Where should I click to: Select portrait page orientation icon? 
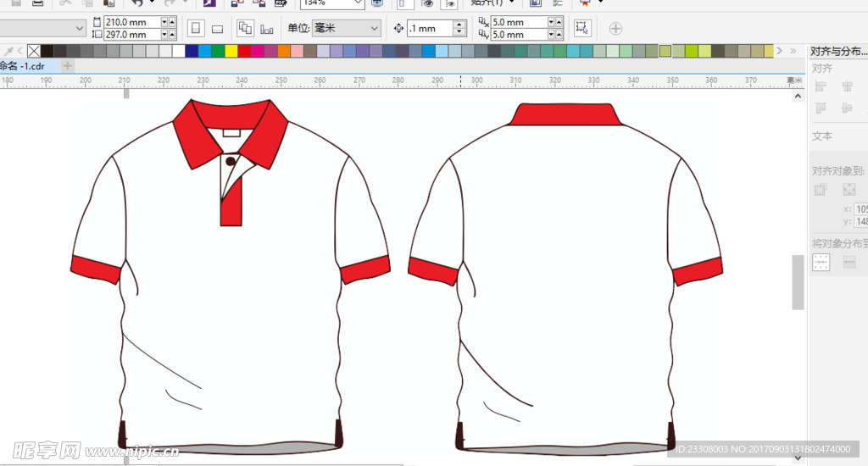(195, 28)
